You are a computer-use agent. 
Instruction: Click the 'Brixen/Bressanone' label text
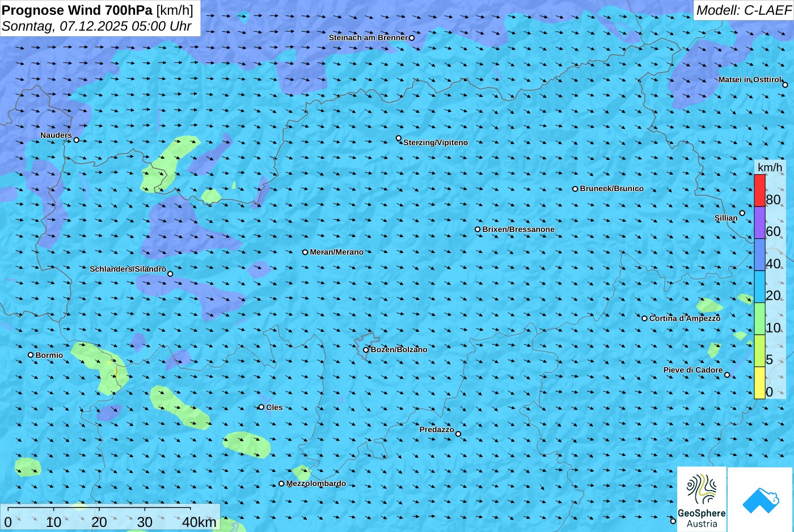[518, 229]
